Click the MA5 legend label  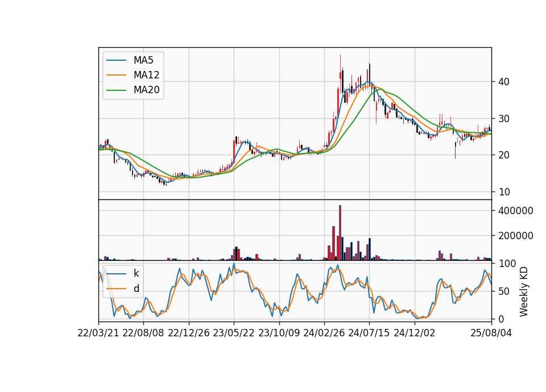tap(143, 60)
